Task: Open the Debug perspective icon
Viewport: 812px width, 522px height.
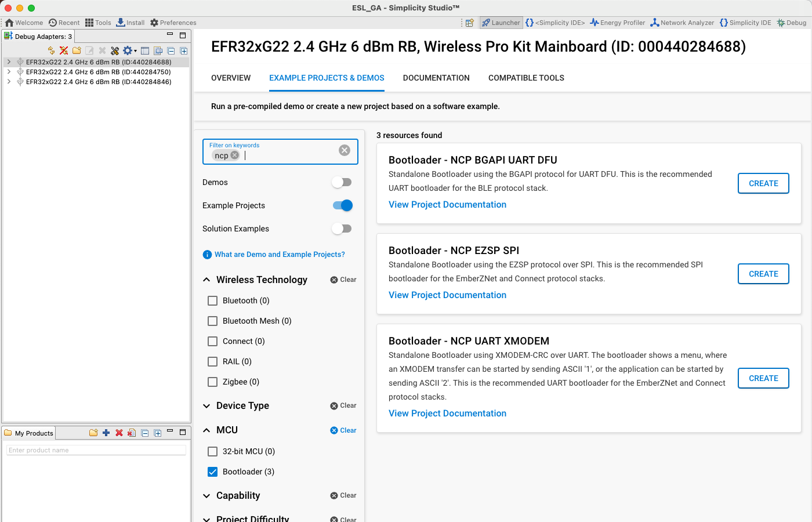Action: (791, 23)
